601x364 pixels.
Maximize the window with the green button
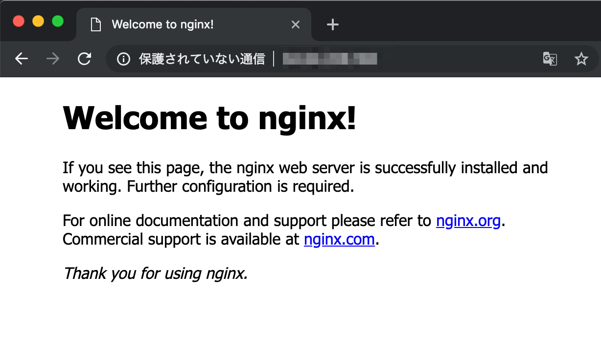click(x=58, y=21)
